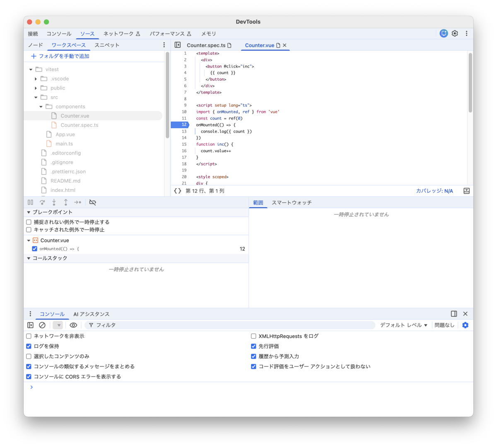Image resolution: width=497 pixels, height=448 pixels.
Task: Switch to the ネットワーク panel tab
Action: tap(122, 34)
